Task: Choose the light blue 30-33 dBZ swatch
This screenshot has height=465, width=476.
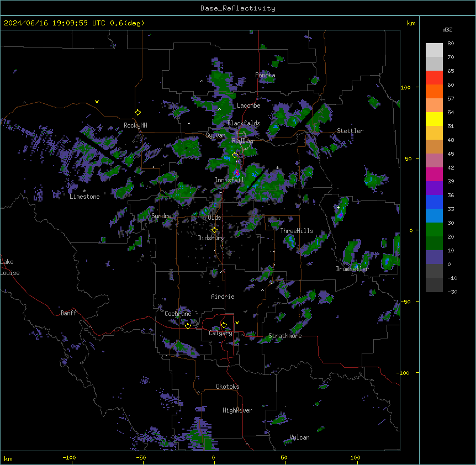Action: click(434, 216)
